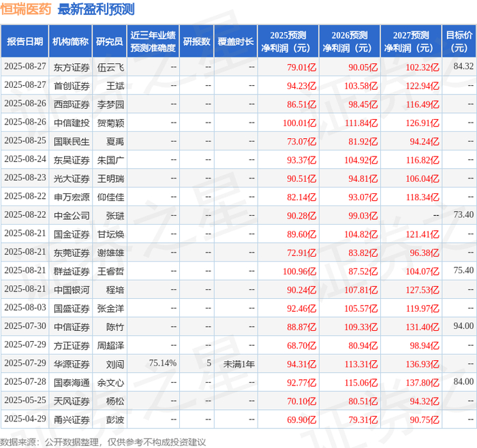
Task: Click researcher name 王睿哲
Action: tap(110, 272)
